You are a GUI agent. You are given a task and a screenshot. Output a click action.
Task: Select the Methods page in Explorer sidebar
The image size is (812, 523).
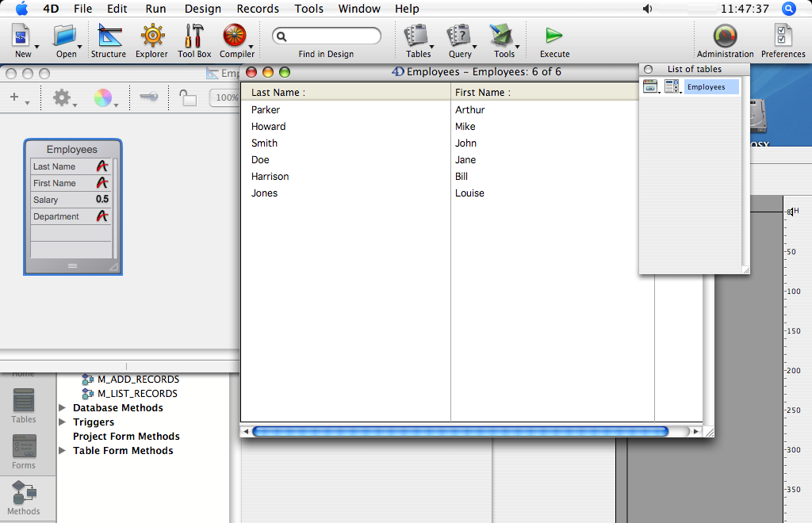[24, 498]
